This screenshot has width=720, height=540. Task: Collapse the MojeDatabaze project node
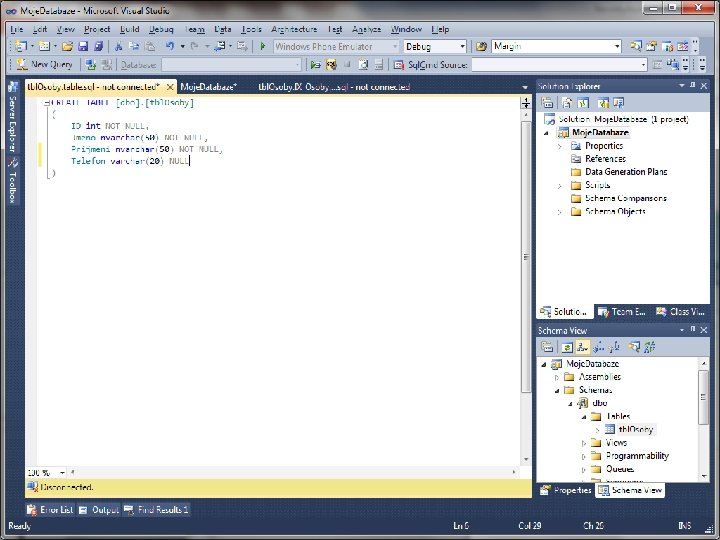pos(546,133)
